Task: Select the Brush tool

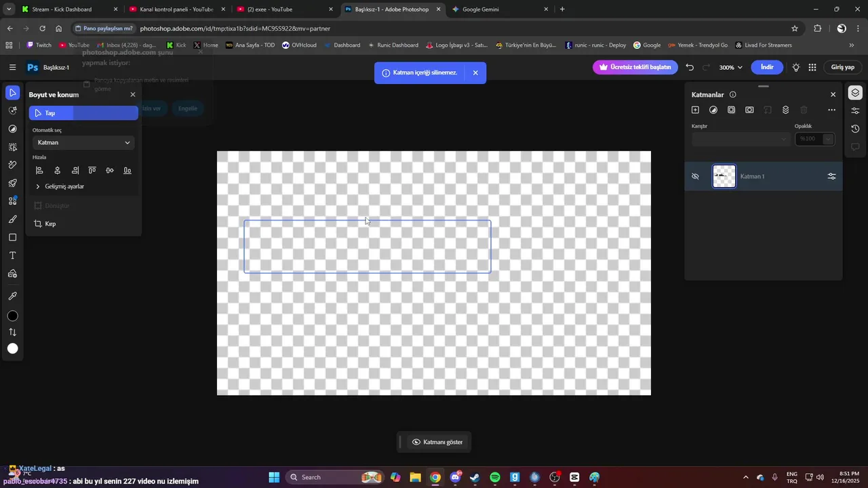Action: click(x=12, y=219)
